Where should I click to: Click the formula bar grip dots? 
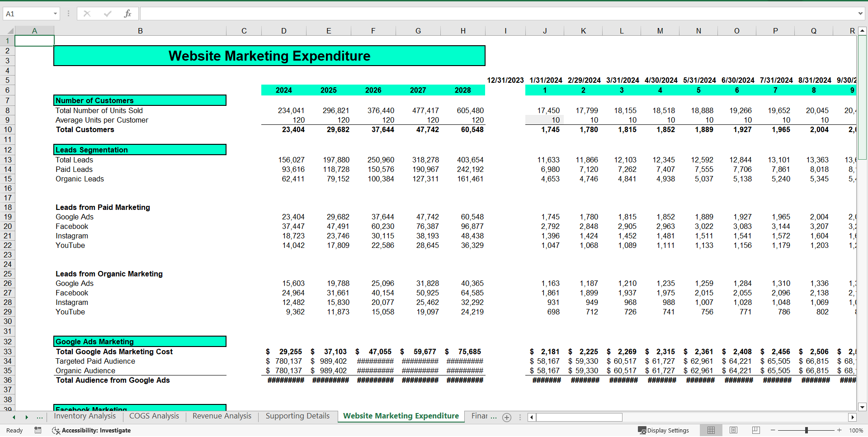pos(68,14)
